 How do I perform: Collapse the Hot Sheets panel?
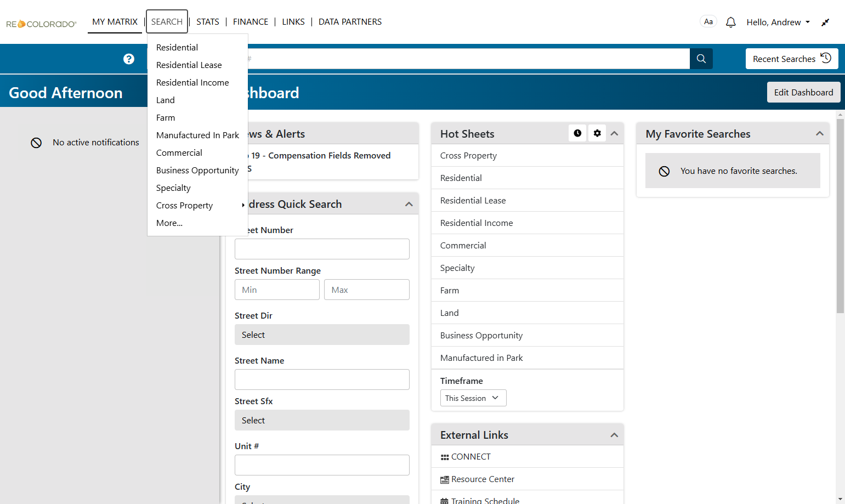pos(614,133)
